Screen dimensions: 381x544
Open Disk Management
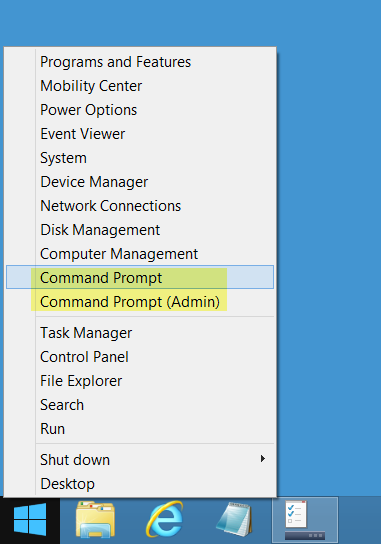(100, 230)
